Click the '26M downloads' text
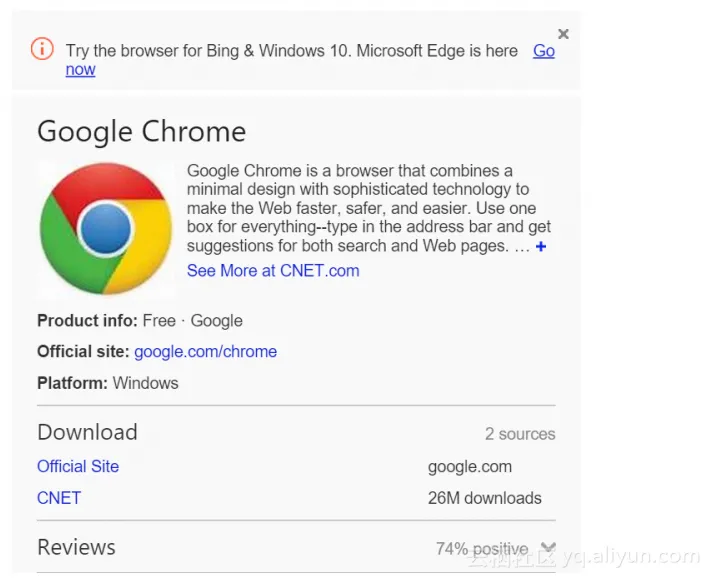The height and width of the screenshot is (579, 711). click(485, 498)
